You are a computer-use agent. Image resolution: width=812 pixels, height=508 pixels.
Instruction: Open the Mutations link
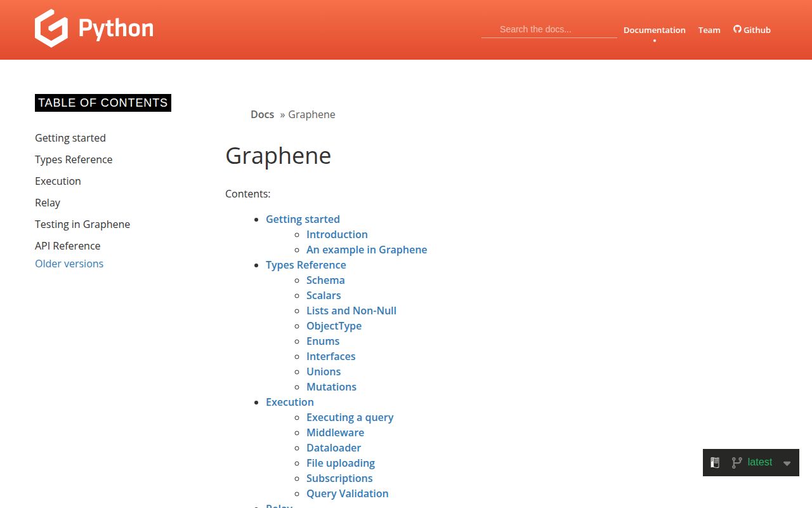tap(331, 387)
